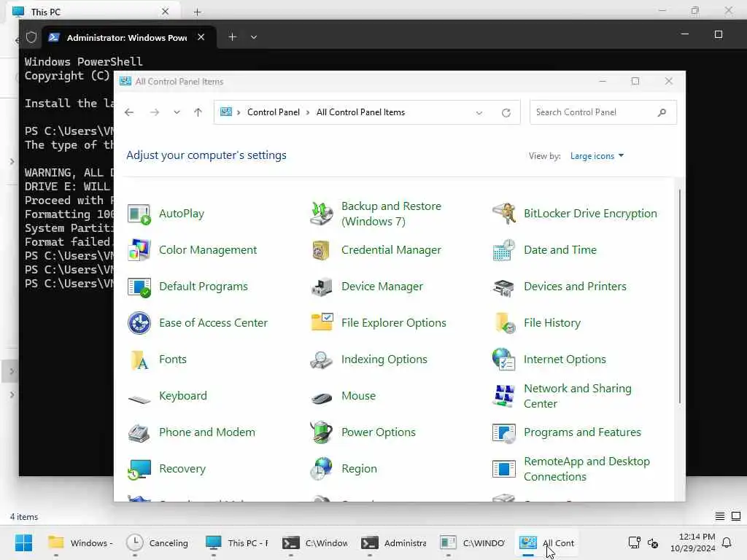747x560 pixels.
Task: Minimize the All Control Panel Items window
Action: pyautogui.click(x=602, y=82)
